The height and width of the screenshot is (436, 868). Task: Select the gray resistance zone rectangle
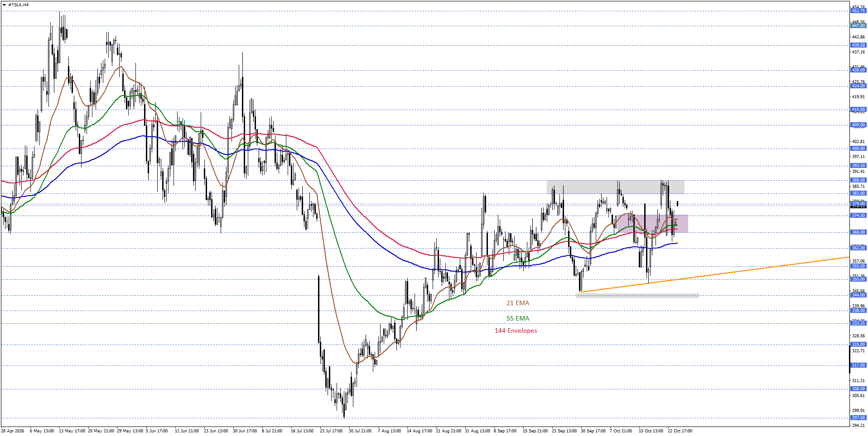pyautogui.click(x=616, y=187)
